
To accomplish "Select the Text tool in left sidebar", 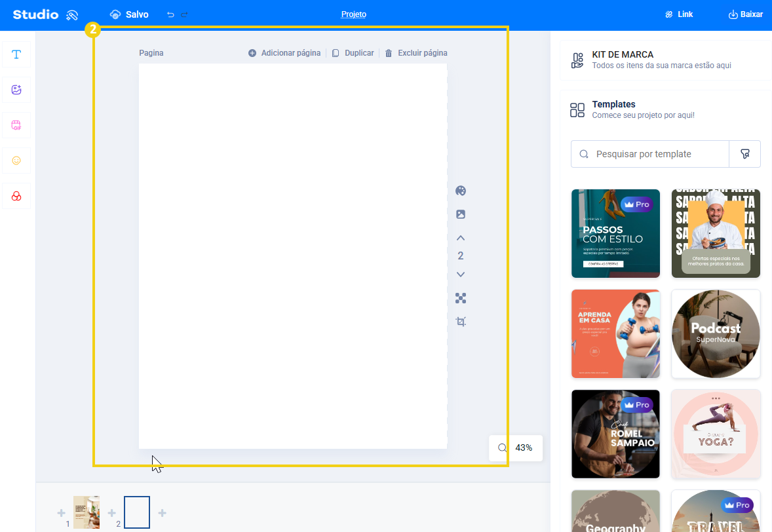I will click(x=16, y=54).
